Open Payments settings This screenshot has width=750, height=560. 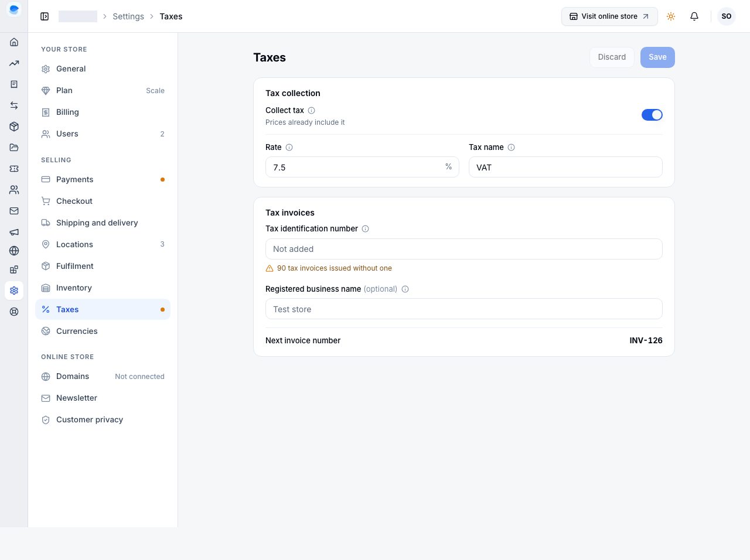(x=103, y=179)
